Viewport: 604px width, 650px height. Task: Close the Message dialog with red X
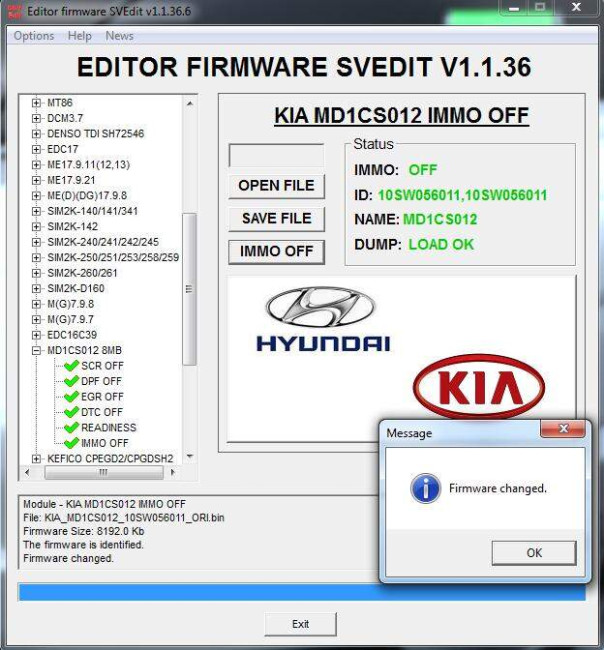pos(563,429)
